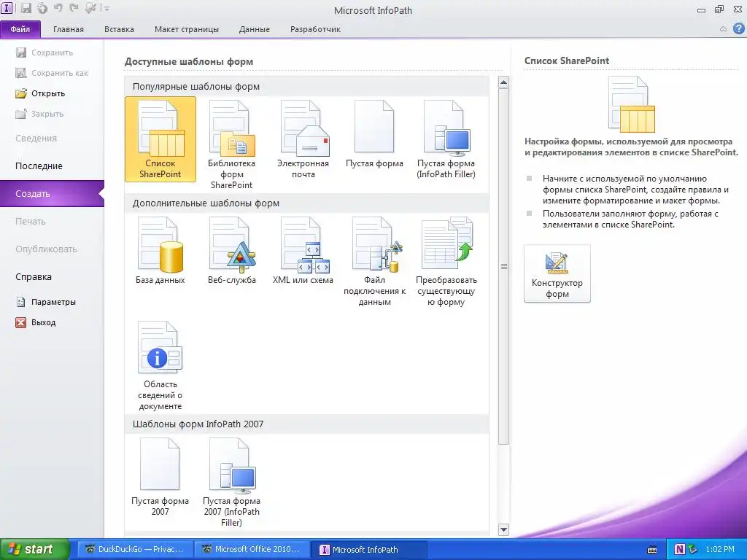Click the templates scrollbar up arrow
Image resolution: width=747 pixels, height=560 pixels.
point(503,83)
